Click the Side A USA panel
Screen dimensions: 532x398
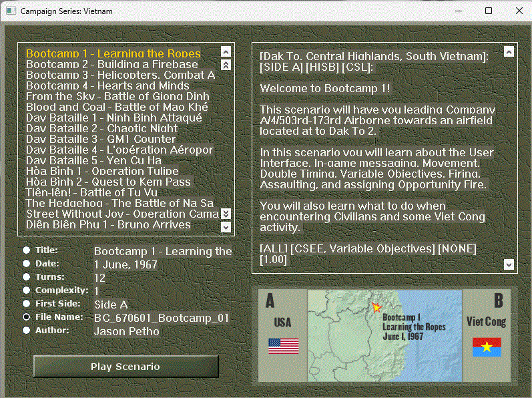[x=282, y=335]
